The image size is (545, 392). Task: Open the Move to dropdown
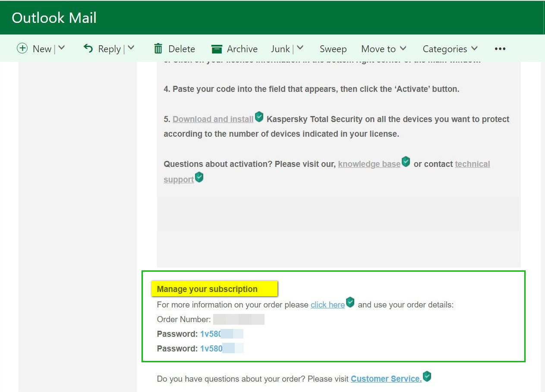(x=384, y=49)
